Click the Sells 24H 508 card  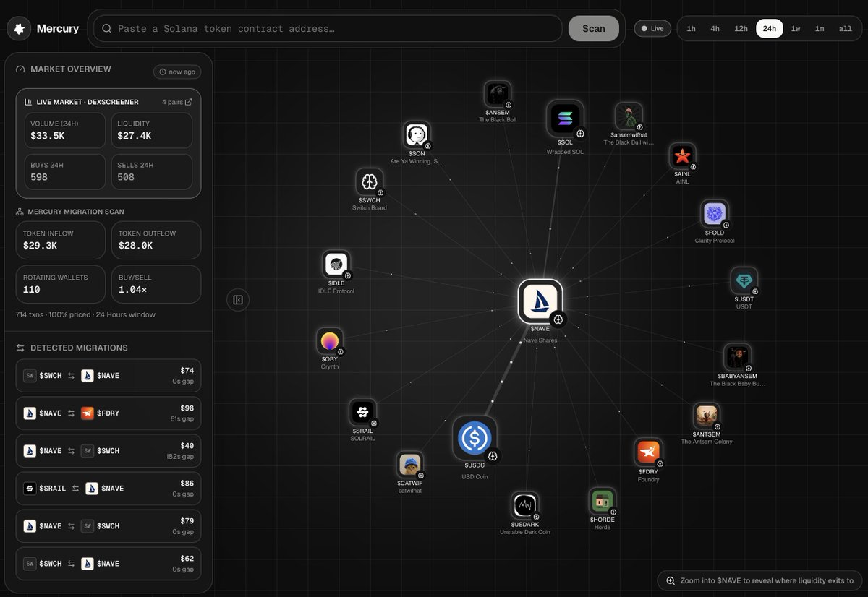point(152,171)
